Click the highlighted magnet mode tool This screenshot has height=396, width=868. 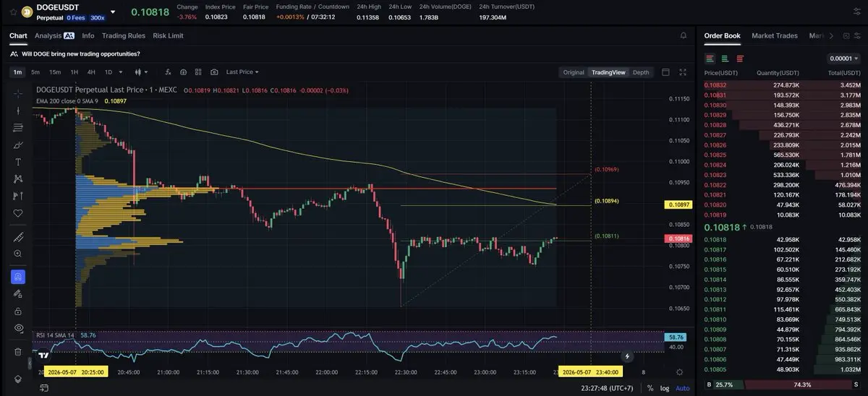[19, 277]
